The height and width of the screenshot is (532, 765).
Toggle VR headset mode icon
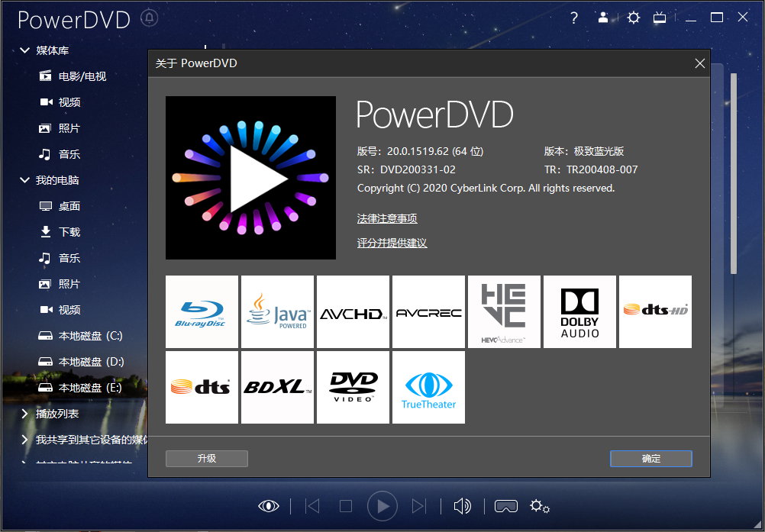(x=506, y=506)
